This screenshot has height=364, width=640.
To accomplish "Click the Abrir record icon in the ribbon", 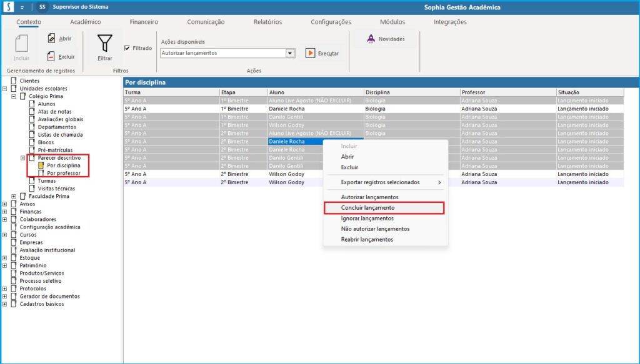I will pyautogui.click(x=51, y=38).
